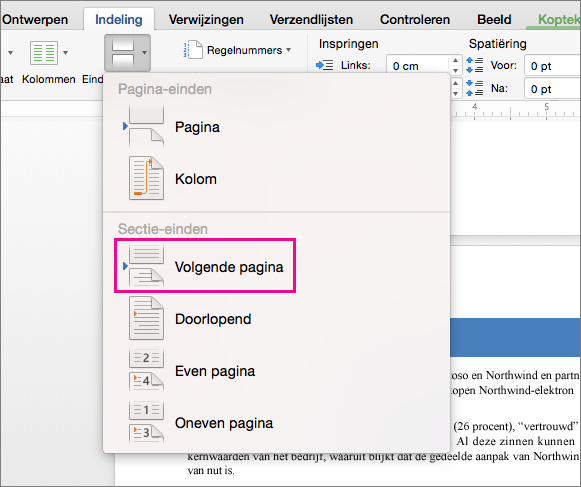Click the Kolommen label text
This screenshot has height=487, width=581.
click(x=49, y=79)
